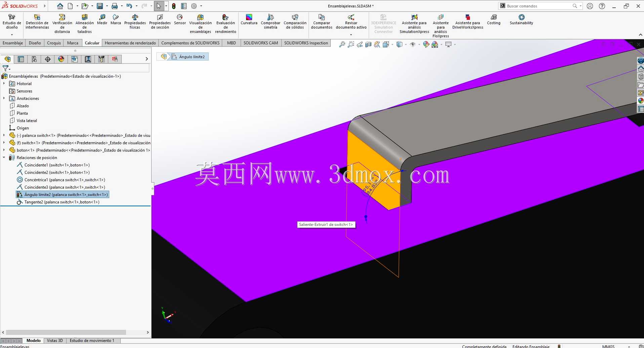Screen dimensions: 644x348
Task: Open DimXpertManager crosshair tab
Action: (x=48, y=59)
